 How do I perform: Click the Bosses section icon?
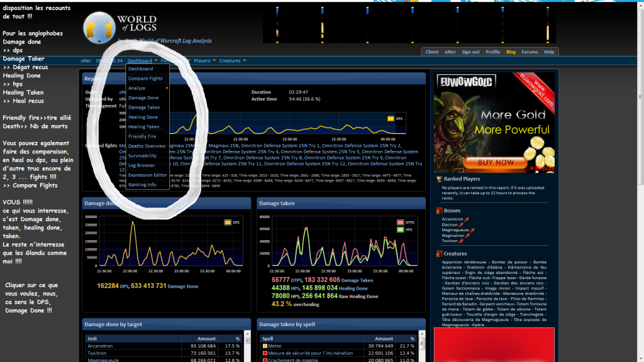(x=439, y=211)
